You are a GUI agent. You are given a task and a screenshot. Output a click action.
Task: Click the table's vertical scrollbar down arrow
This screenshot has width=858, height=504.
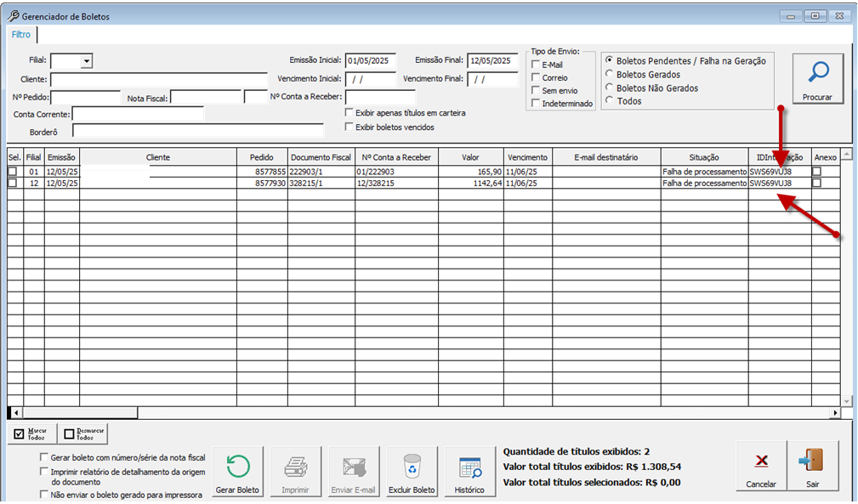[846, 401]
